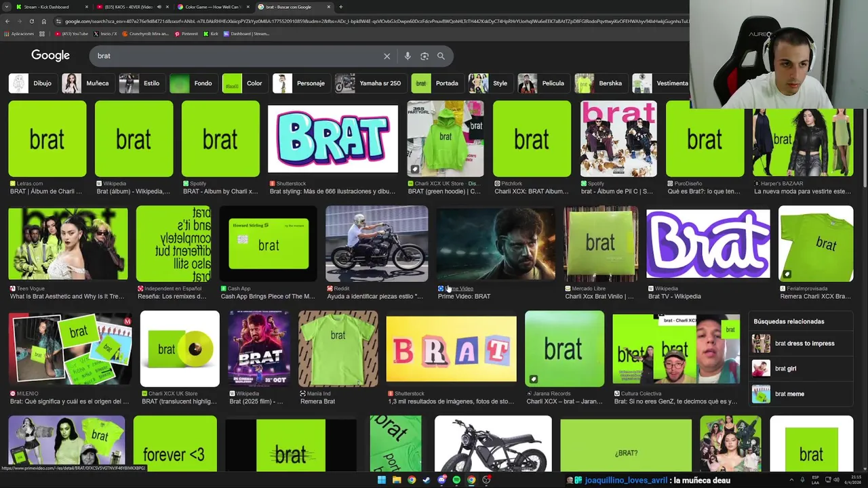
Task: Open the Aplicaciones bookmarks shortcut
Action: tap(19, 33)
